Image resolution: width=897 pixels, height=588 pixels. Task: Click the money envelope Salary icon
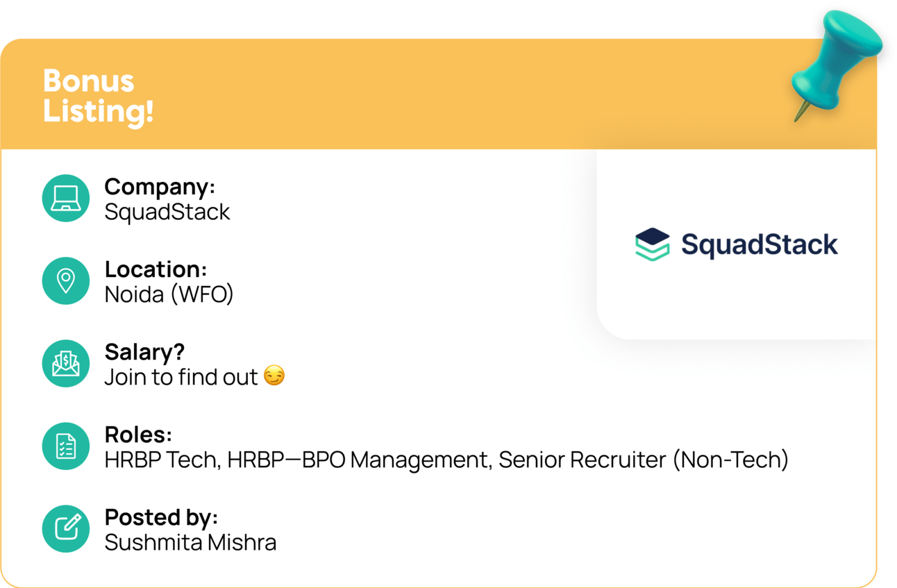(66, 364)
